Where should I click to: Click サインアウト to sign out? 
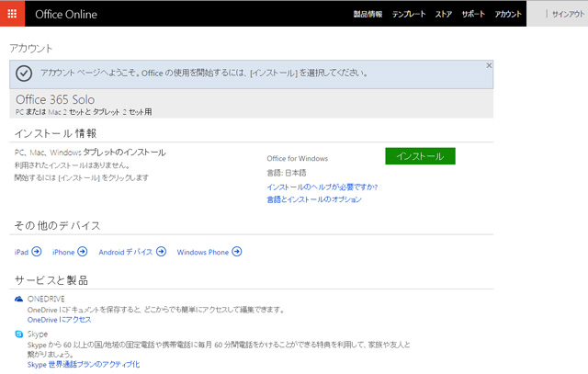568,15
